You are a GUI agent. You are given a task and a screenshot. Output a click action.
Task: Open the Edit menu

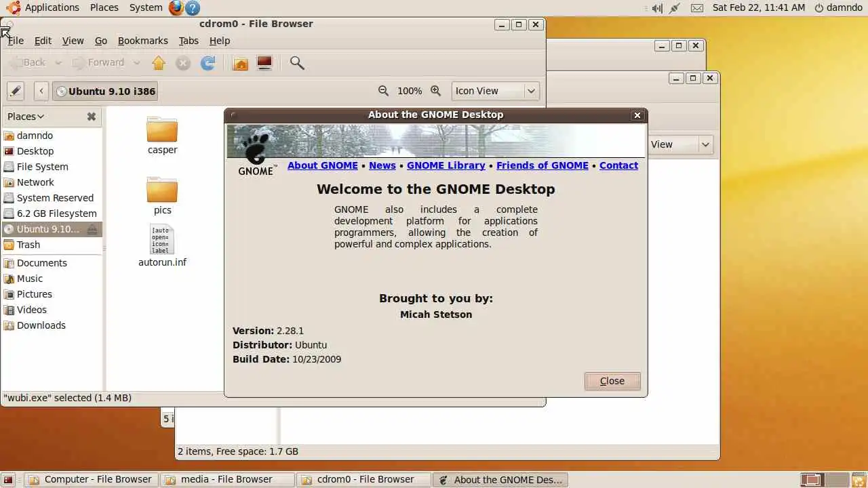(43, 41)
